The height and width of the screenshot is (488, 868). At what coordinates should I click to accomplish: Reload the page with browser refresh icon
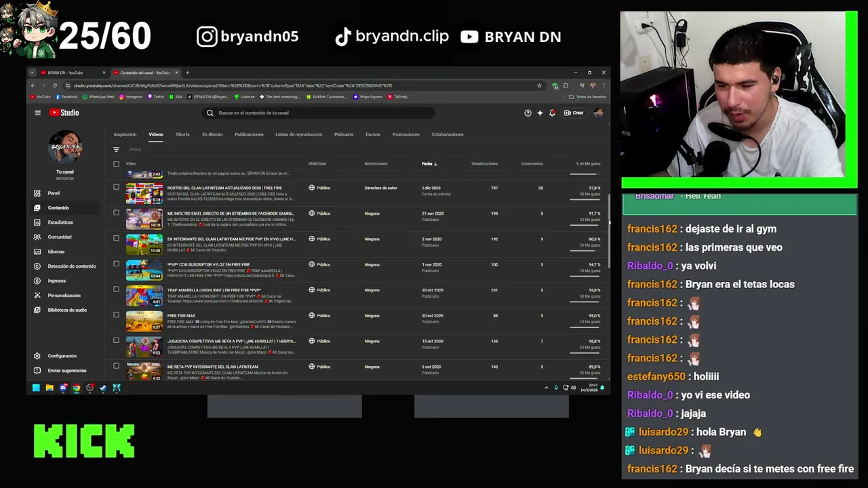55,85
